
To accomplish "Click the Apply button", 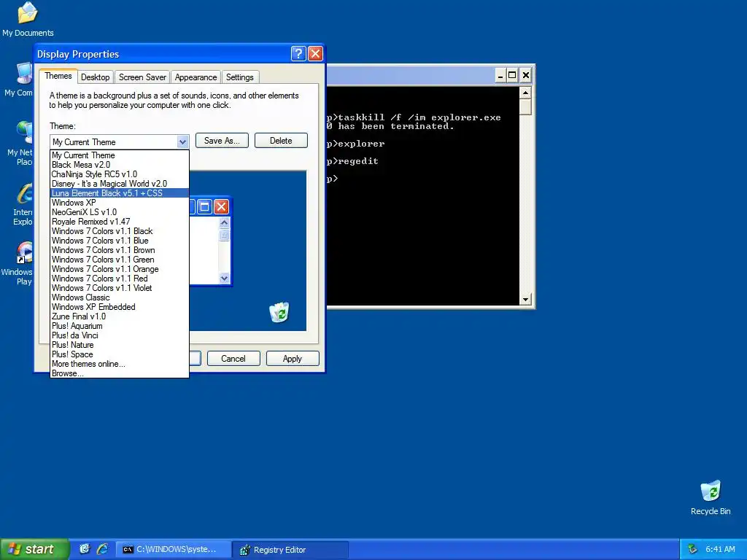I will click(293, 359).
